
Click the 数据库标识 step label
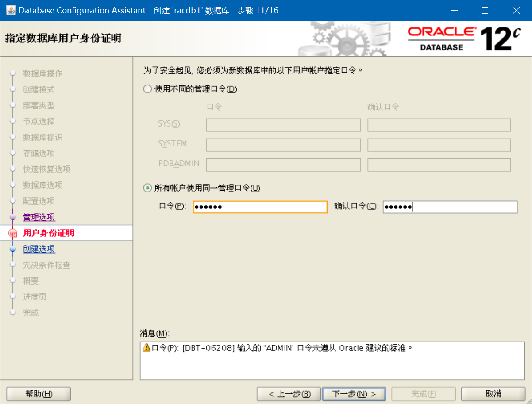coord(42,138)
